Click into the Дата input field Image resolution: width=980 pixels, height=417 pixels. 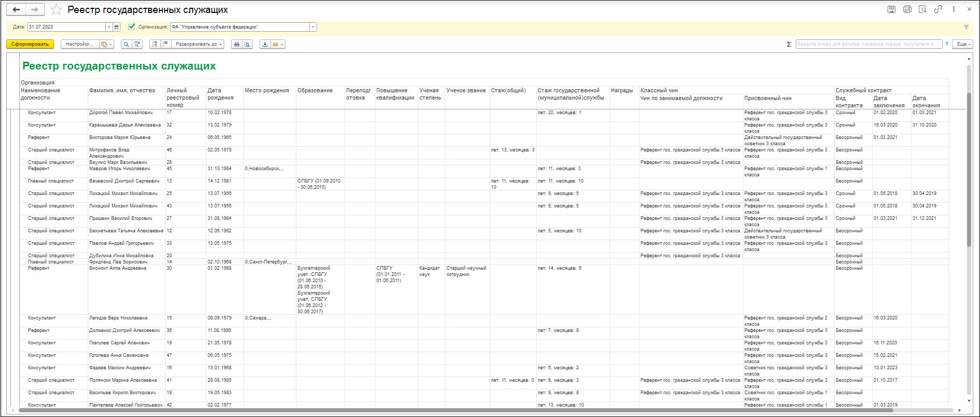click(67, 27)
